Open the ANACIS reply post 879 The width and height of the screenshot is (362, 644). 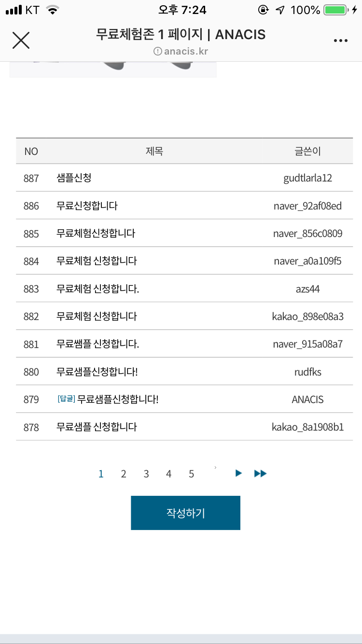[x=117, y=400]
